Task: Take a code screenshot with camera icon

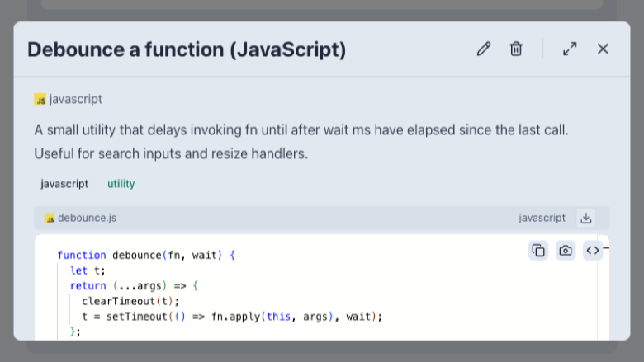Action: pyautogui.click(x=566, y=250)
